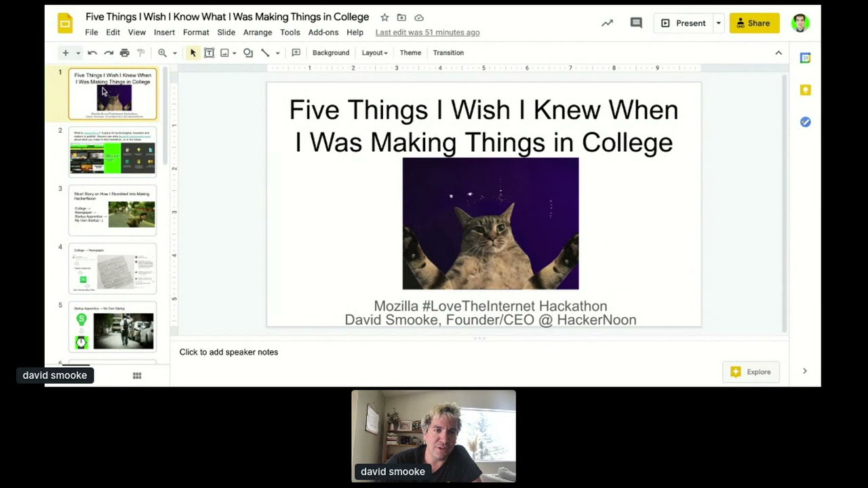Open last edit version history link
Screen dimensions: 868x488
tap(427, 33)
